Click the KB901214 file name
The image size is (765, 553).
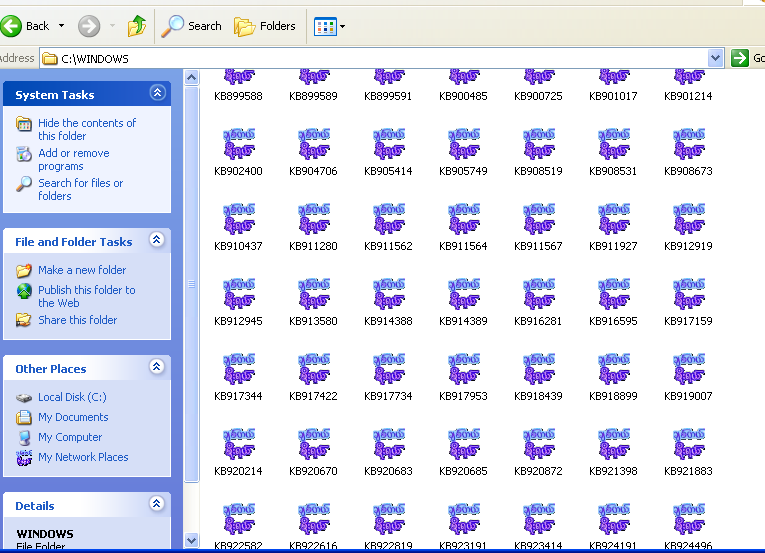coord(688,96)
